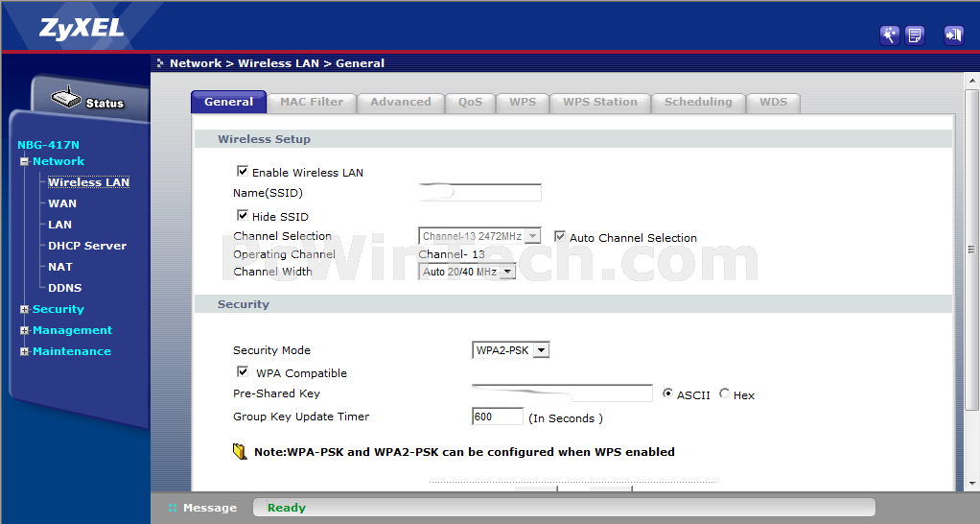This screenshot has width=980, height=524.
Task: Click the Operating Channel value Channel- 13
Action: pos(452,254)
